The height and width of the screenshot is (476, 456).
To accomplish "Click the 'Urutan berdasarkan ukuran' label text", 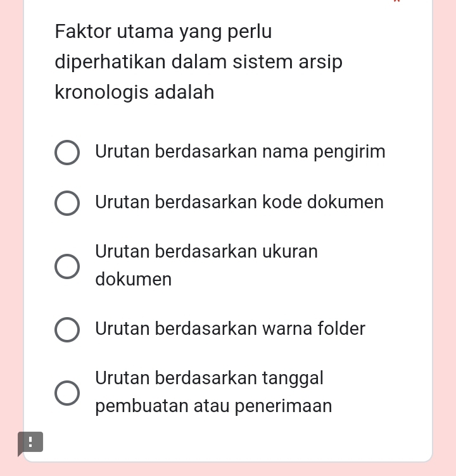I will [206, 251].
